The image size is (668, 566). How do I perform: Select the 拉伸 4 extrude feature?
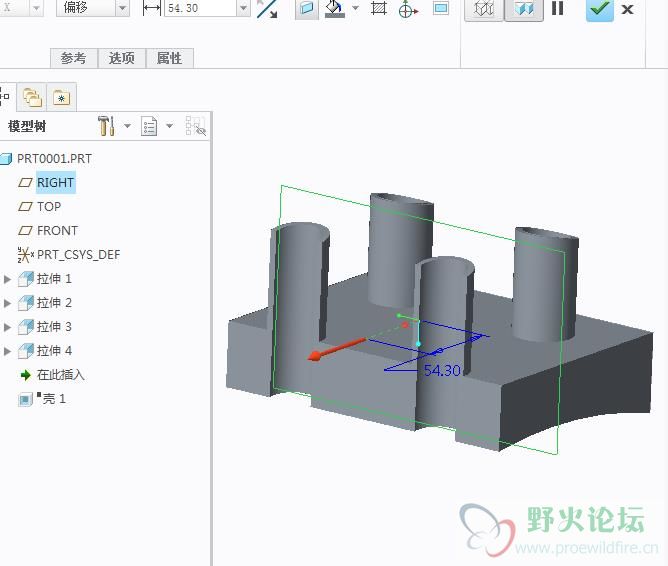[54, 351]
